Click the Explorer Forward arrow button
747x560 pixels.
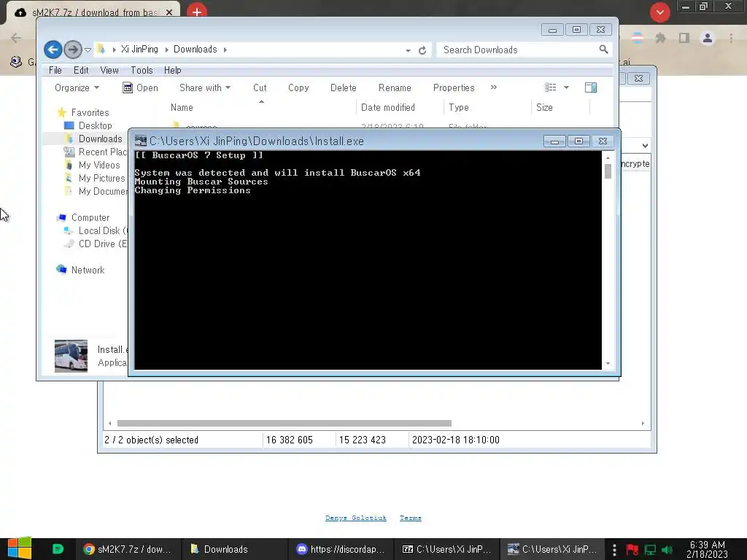[72, 50]
